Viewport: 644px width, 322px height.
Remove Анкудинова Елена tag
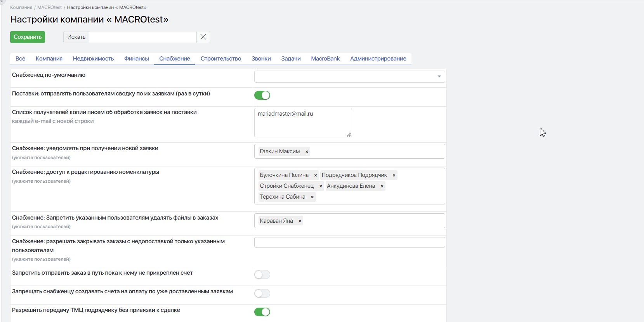(382, 186)
